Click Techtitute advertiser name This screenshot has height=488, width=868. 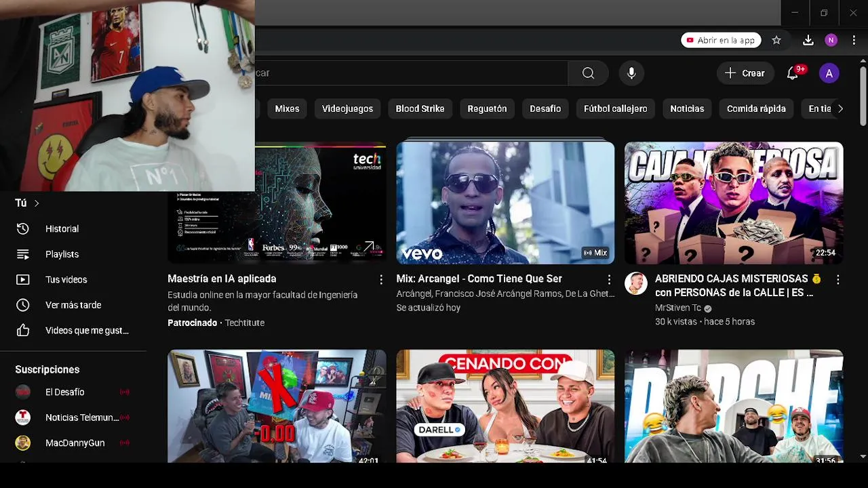coord(245,323)
